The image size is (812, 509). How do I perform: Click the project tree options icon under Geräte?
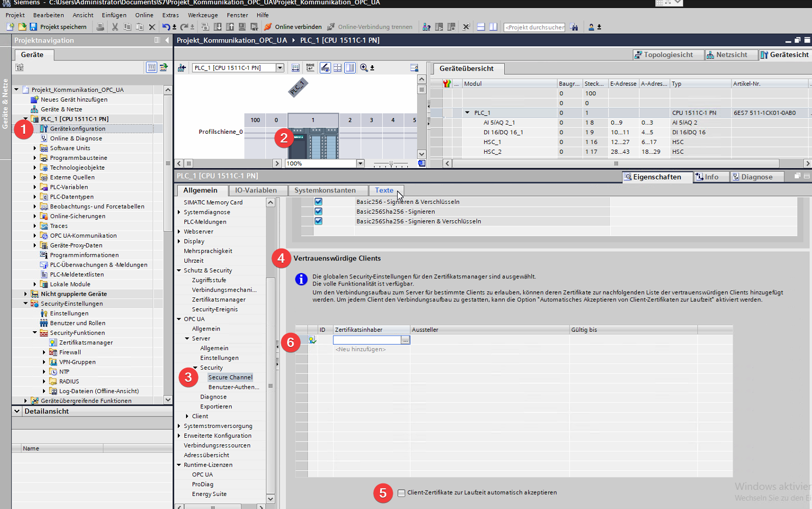(20, 67)
